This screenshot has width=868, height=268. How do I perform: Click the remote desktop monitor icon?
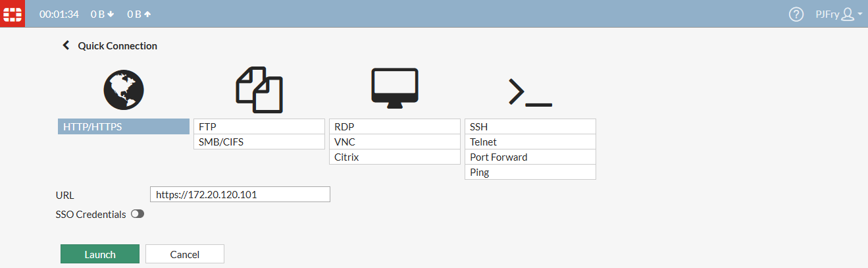point(395,88)
